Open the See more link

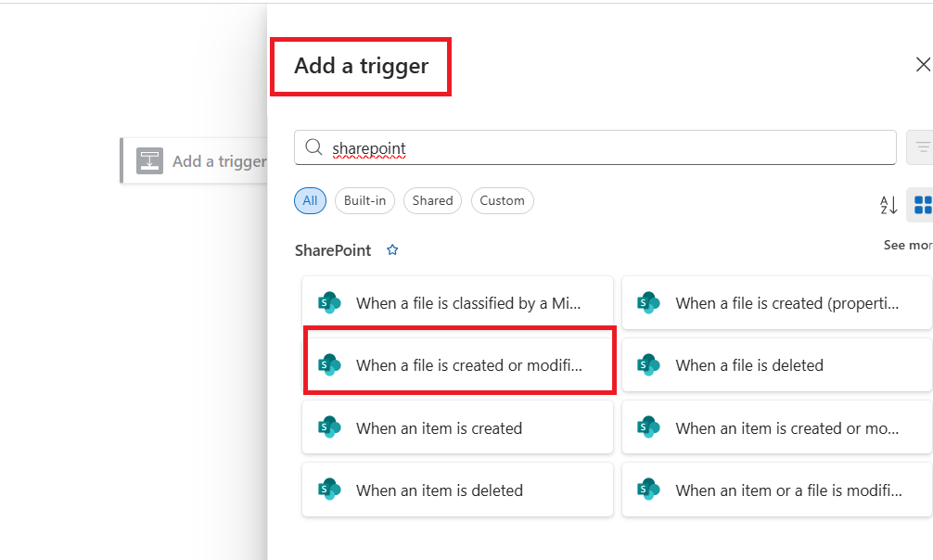click(x=908, y=245)
